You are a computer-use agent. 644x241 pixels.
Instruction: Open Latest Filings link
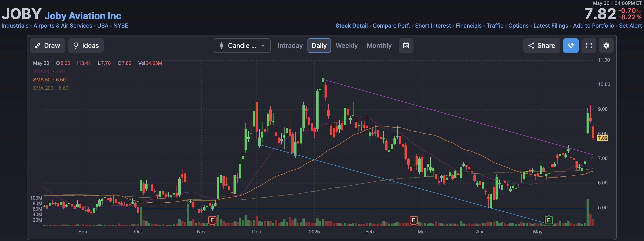tap(551, 26)
